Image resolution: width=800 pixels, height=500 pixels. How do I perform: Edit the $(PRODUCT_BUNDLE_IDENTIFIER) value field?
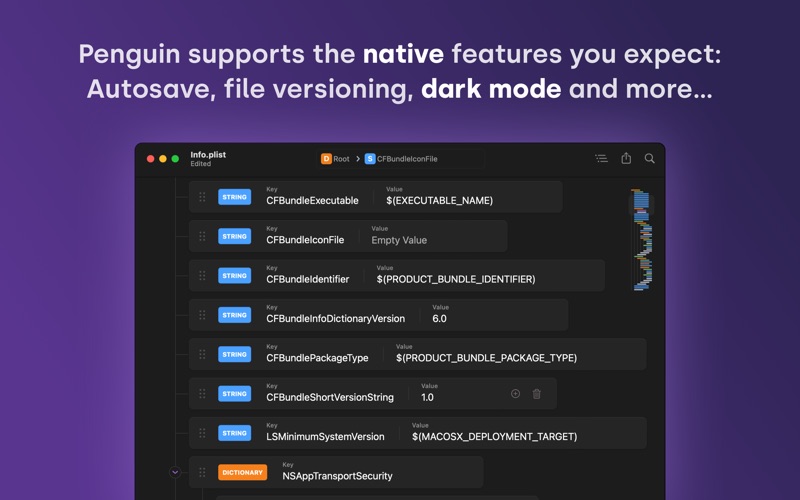point(456,279)
